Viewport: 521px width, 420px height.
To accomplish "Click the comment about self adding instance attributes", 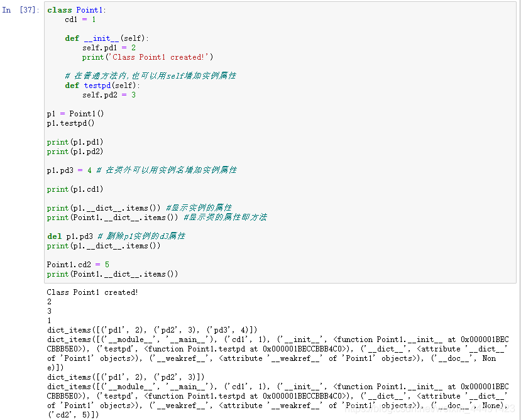I will click(x=151, y=76).
